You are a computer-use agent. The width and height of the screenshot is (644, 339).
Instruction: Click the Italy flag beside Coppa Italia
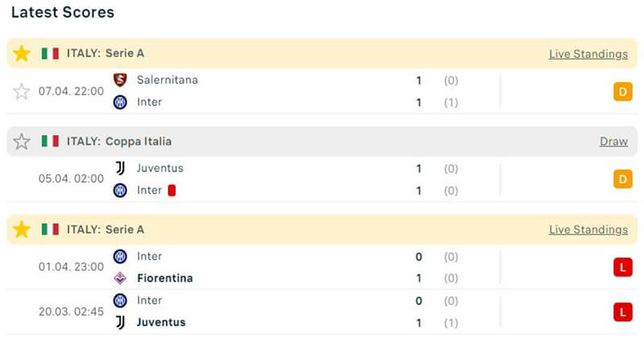[51, 142]
